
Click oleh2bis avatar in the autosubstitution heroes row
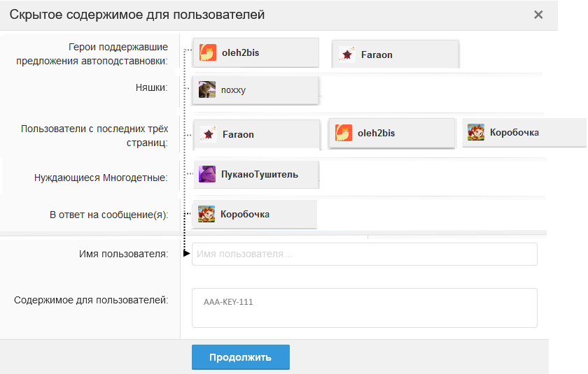pyautogui.click(x=208, y=52)
